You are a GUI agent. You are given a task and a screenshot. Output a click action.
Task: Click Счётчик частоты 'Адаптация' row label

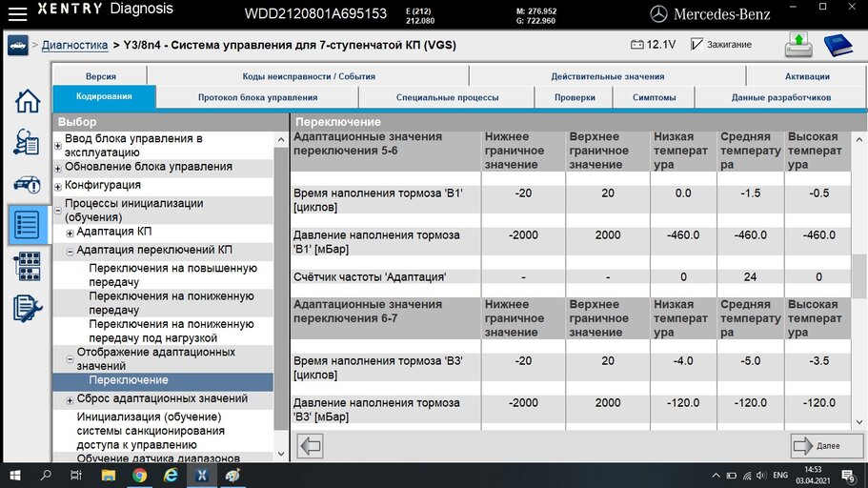(x=370, y=277)
